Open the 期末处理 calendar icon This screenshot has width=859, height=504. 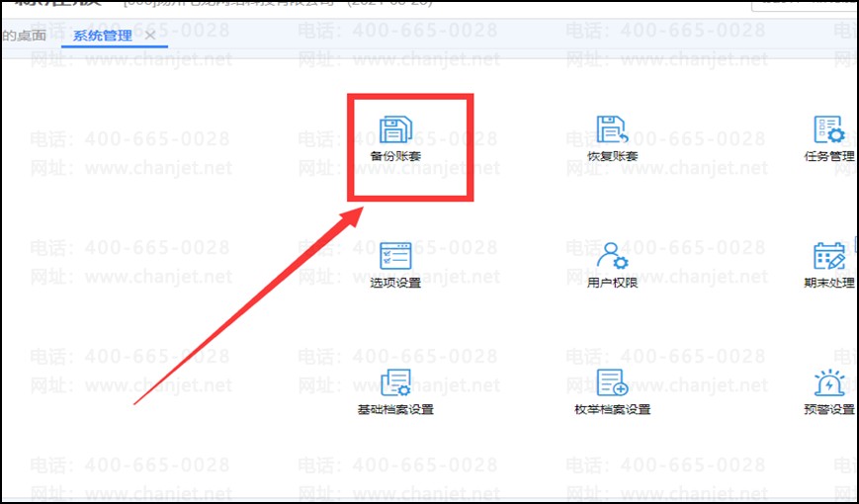point(829,256)
